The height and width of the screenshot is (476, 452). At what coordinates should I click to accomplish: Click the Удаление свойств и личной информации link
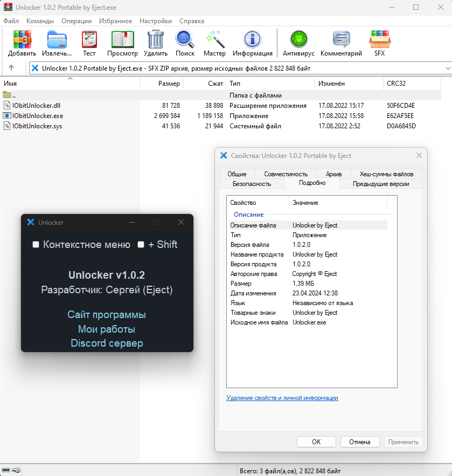tap(282, 398)
